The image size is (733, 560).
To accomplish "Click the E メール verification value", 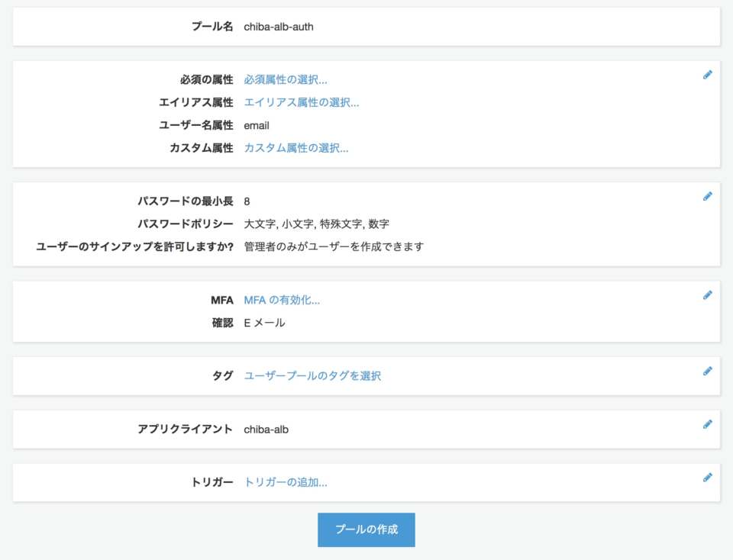I will [264, 323].
